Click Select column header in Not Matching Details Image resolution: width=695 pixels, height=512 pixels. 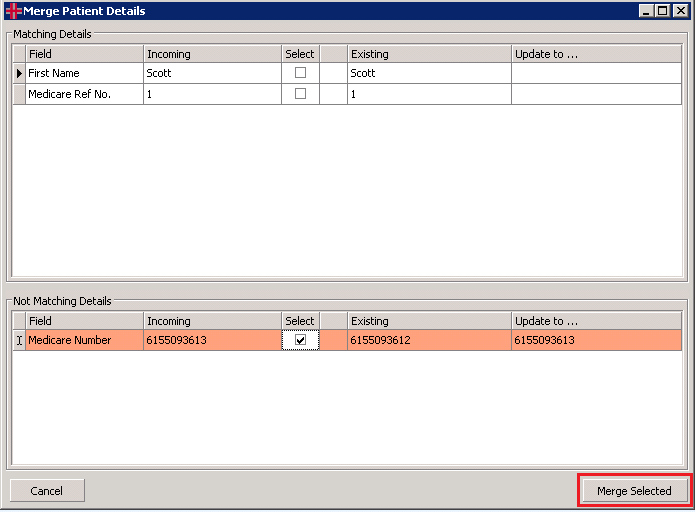300,320
